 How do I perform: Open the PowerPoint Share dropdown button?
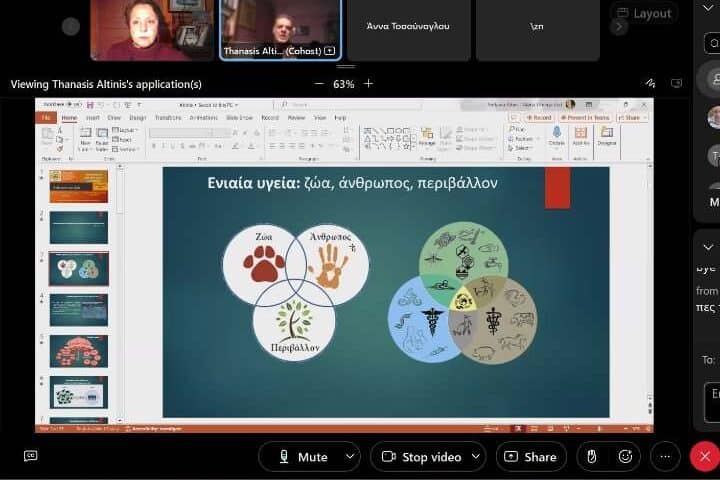(x=632, y=118)
